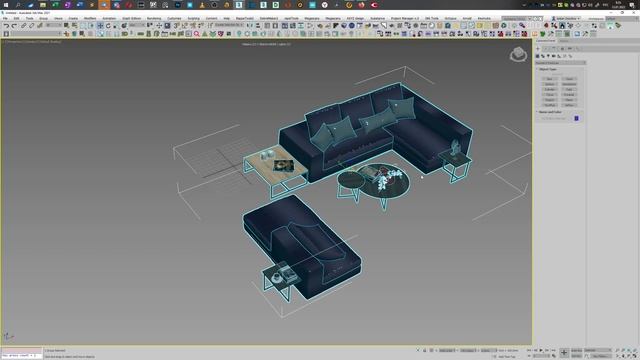Click the Undo arrow icon
640x360 pixels.
click(x=6, y=25)
